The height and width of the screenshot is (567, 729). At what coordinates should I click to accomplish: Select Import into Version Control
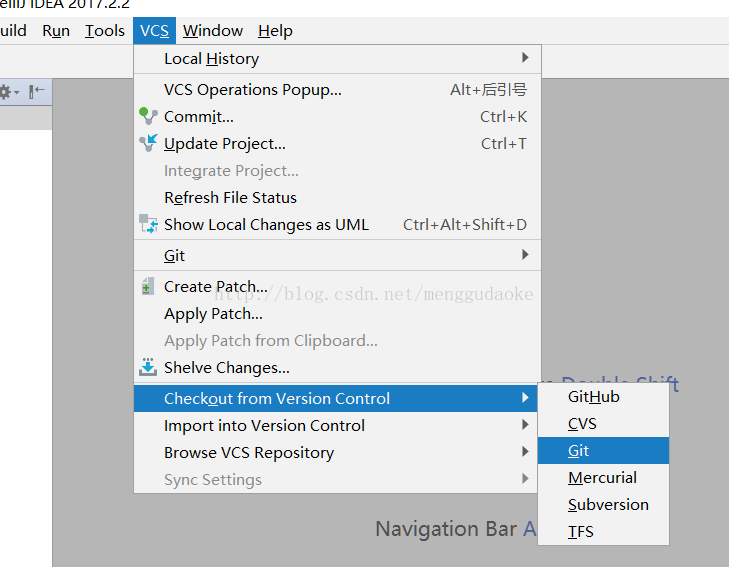tap(336, 425)
